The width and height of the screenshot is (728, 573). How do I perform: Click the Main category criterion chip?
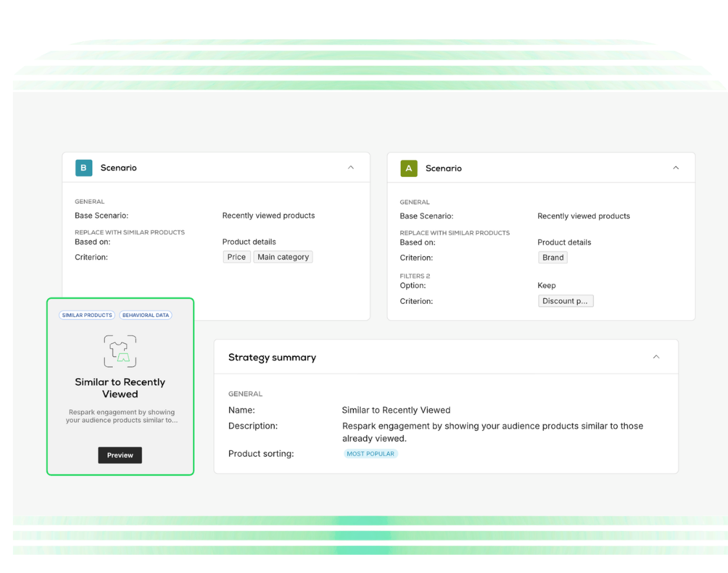coord(283,257)
